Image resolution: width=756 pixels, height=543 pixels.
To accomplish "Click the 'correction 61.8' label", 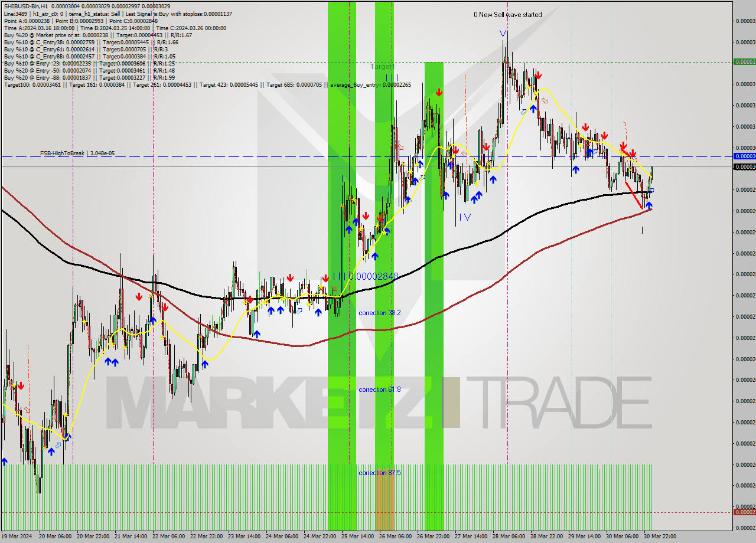I will (x=380, y=390).
